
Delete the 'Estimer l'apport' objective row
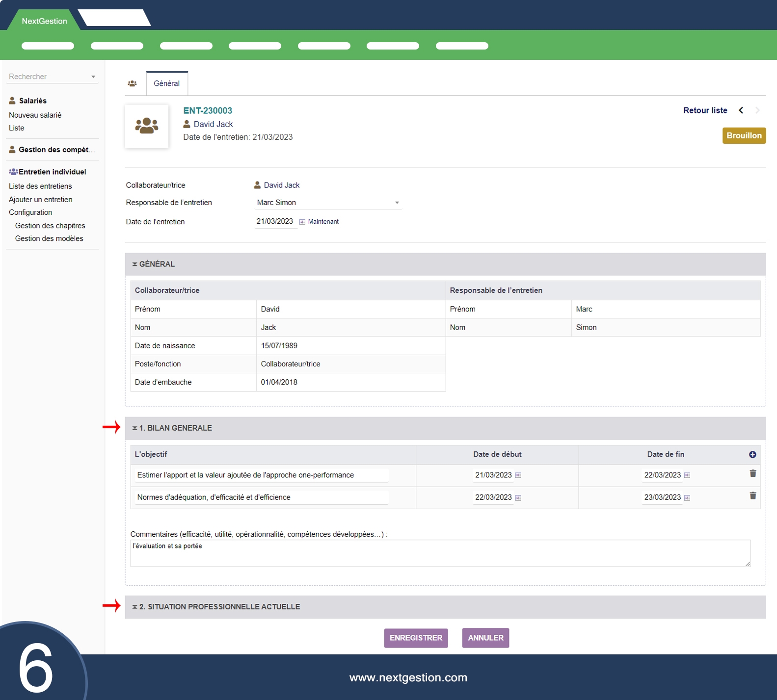pos(752,473)
